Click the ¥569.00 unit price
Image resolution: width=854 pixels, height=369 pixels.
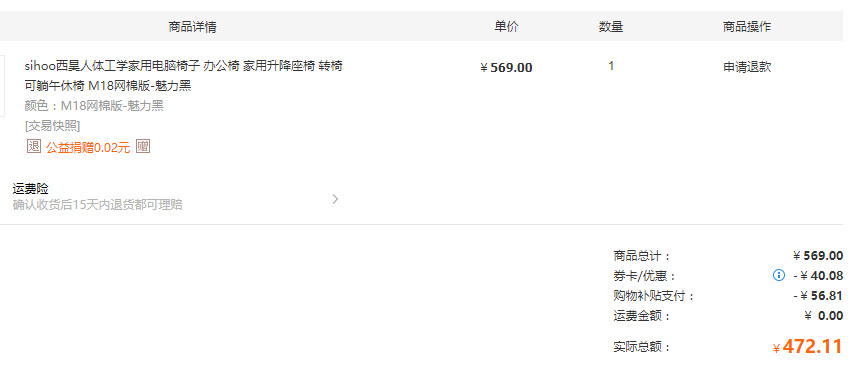coord(506,67)
